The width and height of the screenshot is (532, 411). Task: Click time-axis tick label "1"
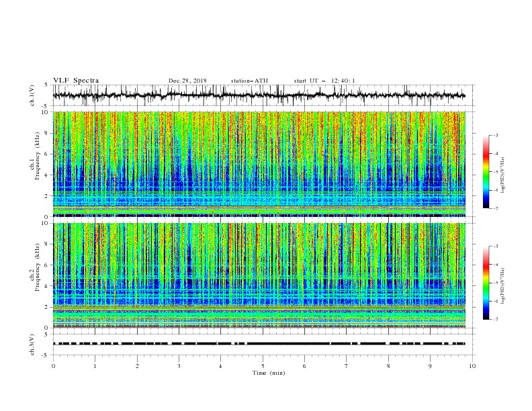[95, 366]
